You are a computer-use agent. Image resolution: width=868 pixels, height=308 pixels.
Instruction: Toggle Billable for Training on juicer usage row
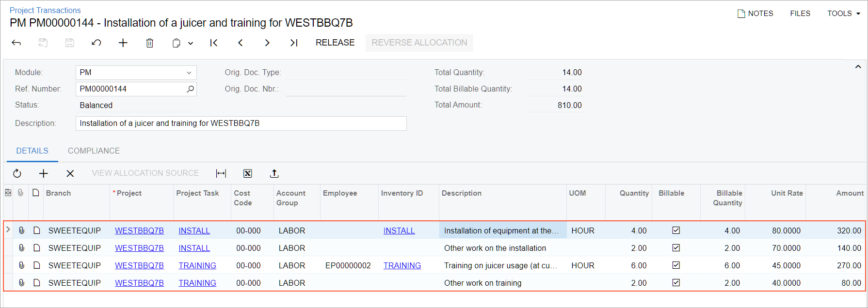[x=676, y=265]
